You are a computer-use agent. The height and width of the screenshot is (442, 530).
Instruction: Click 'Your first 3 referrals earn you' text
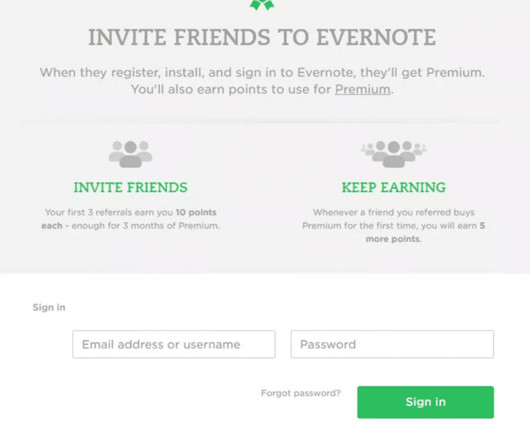(x=109, y=213)
